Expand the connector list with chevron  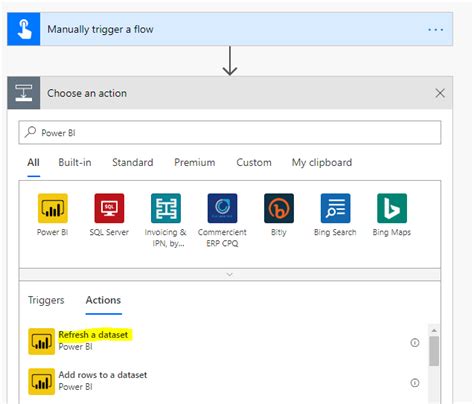pos(230,275)
